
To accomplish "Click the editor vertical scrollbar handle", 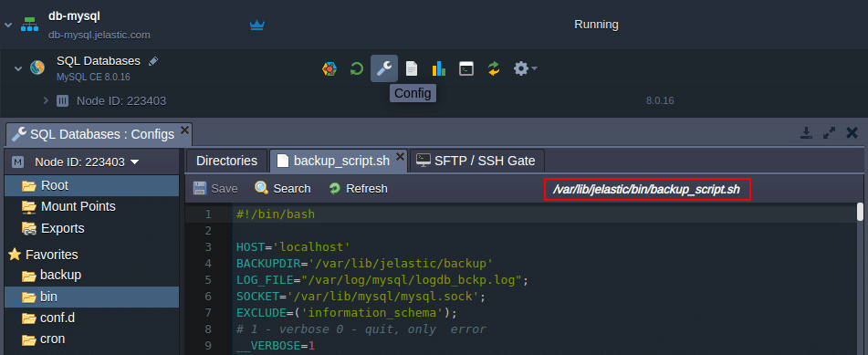I will [861, 212].
